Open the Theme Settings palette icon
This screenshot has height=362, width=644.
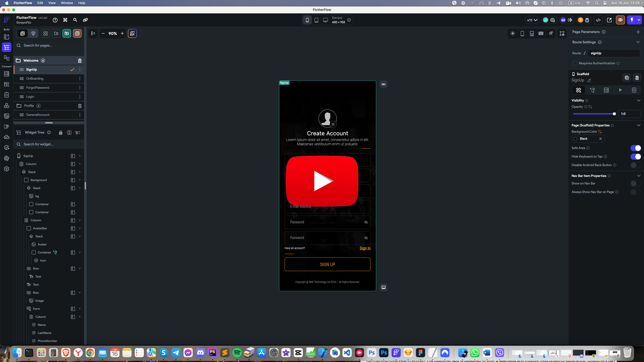6,158
